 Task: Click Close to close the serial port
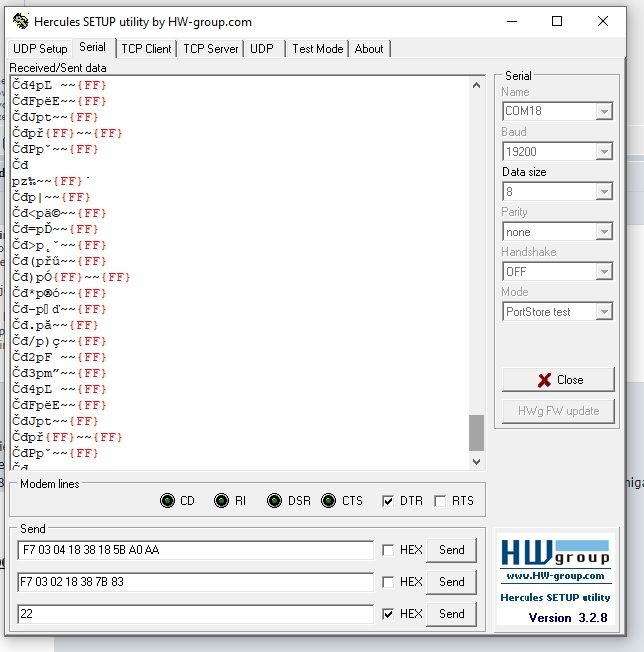558,380
